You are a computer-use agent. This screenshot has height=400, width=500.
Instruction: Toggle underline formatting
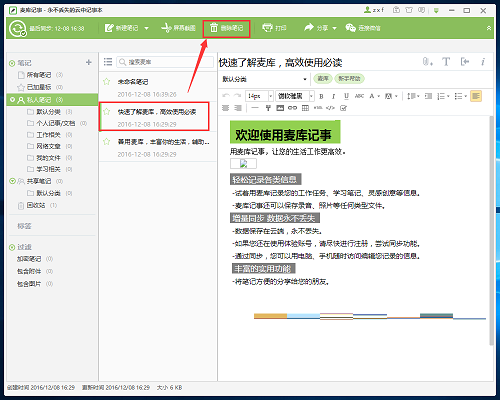pyautogui.click(x=346, y=96)
